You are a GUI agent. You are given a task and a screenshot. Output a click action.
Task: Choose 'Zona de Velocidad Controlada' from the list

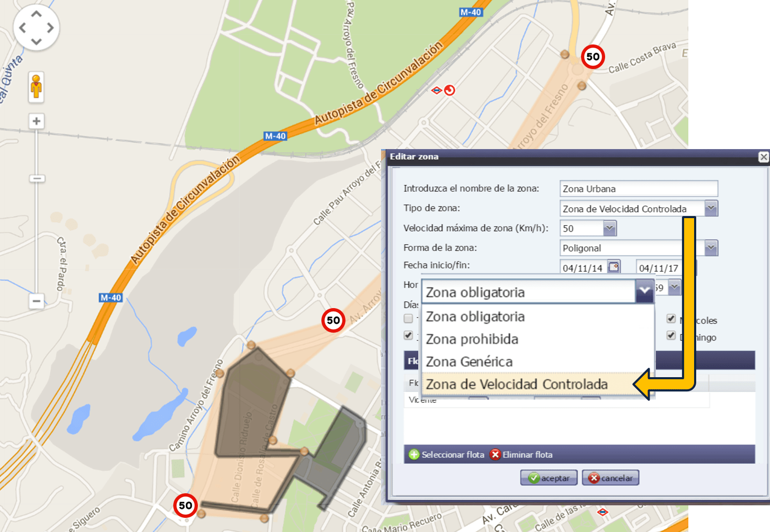[538, 384]
